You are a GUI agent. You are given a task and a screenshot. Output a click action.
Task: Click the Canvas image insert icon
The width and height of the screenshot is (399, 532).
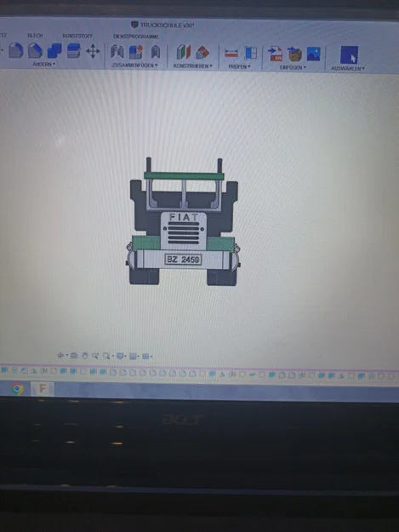(x=314, y=54)
